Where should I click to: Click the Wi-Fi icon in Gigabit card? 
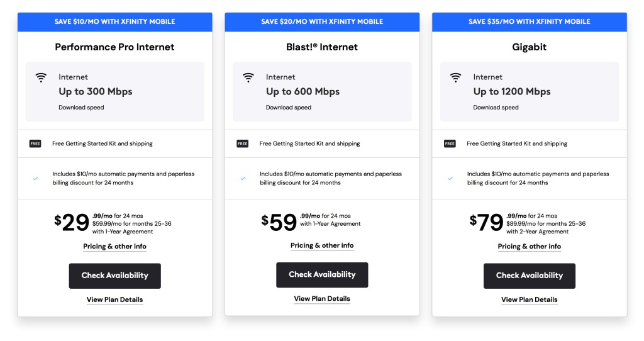(456, 77)
